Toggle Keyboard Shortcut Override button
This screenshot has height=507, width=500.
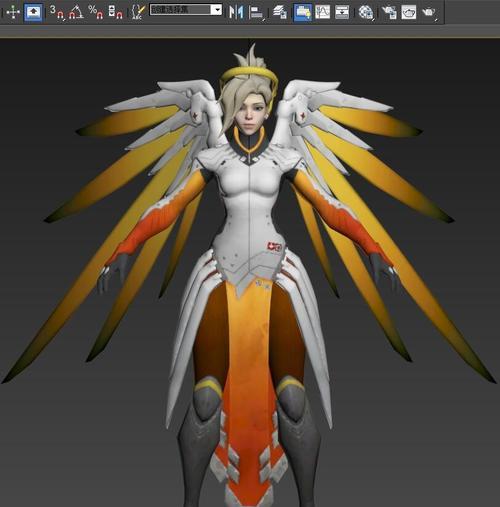[x=34, y=12]
